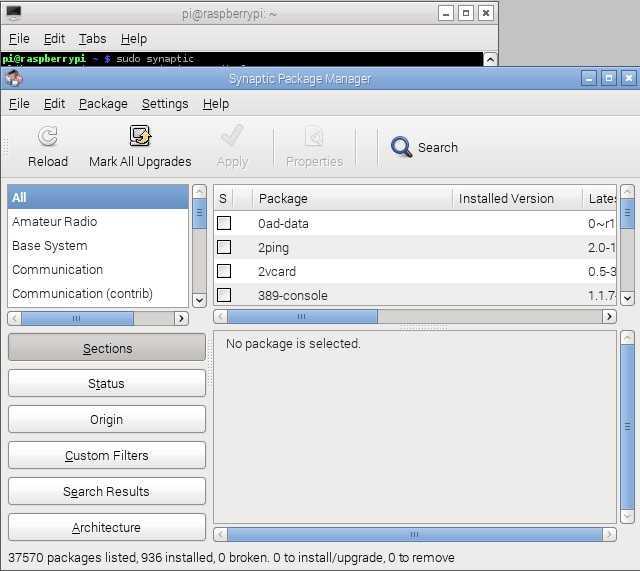The width and height of the screenshot is (640, 571).
Task: Select the Amateur Radio section
Action: [98, 222]
